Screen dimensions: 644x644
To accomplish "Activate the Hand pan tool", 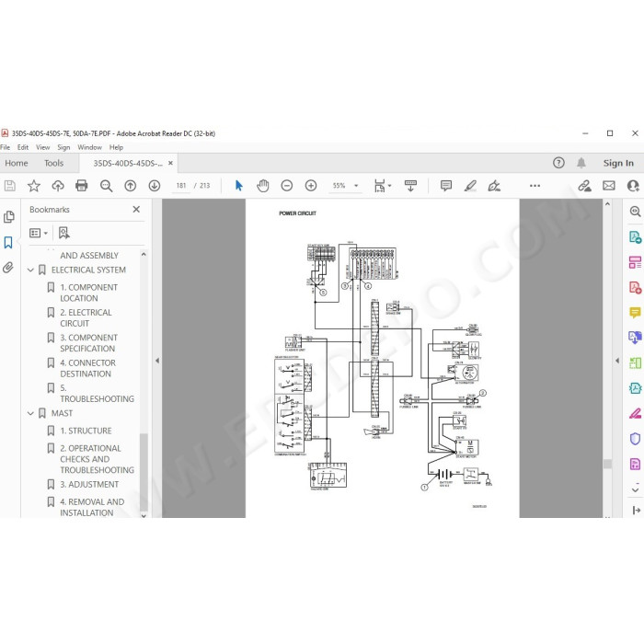I will (x=263, y=186).
